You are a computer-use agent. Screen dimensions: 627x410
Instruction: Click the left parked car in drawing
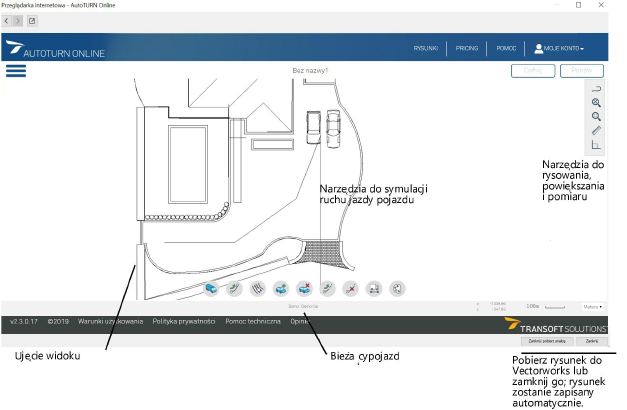314,127
